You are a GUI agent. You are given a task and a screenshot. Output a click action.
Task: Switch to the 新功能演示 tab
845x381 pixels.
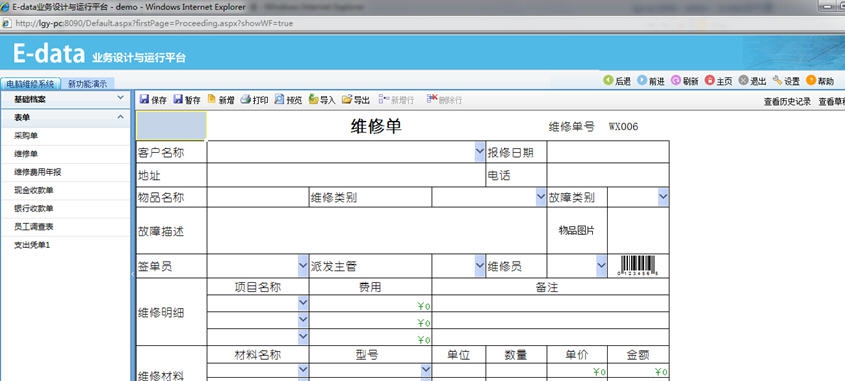(x=87, y=84)
